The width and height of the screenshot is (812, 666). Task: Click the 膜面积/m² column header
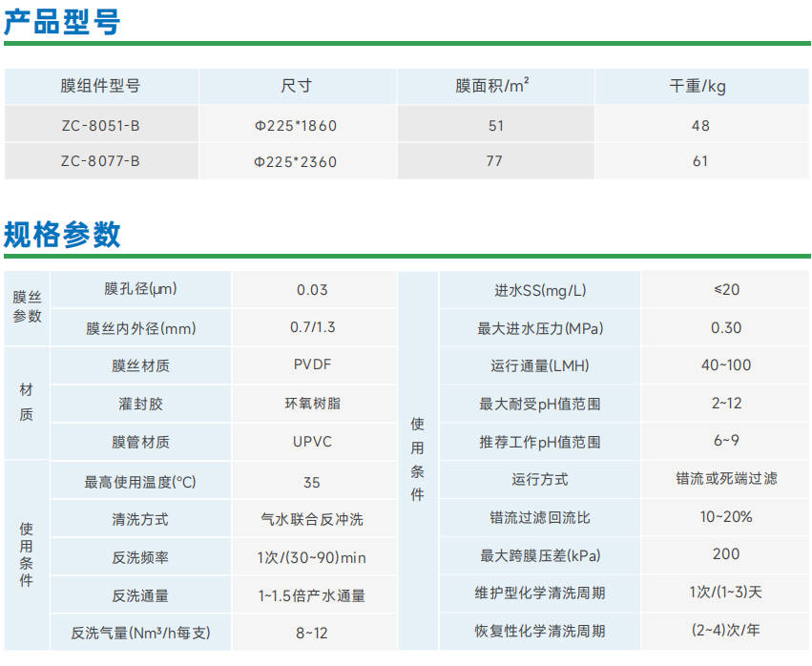pos(492,86)
